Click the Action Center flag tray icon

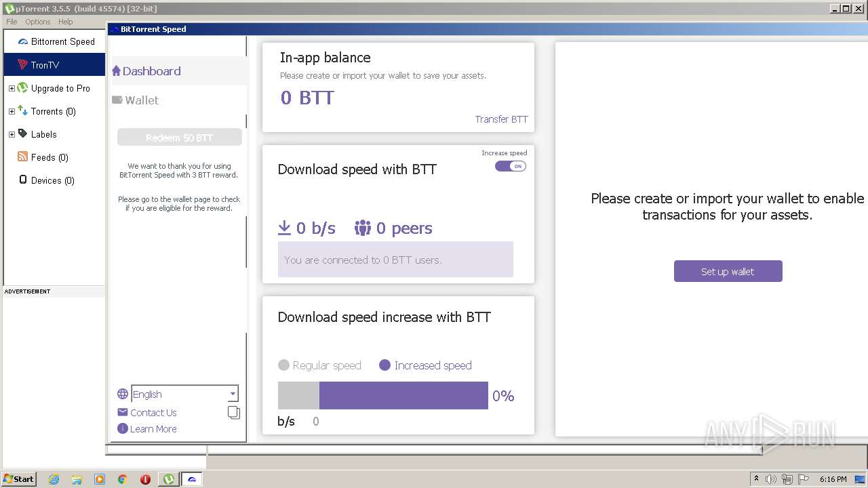coord(804,479)
